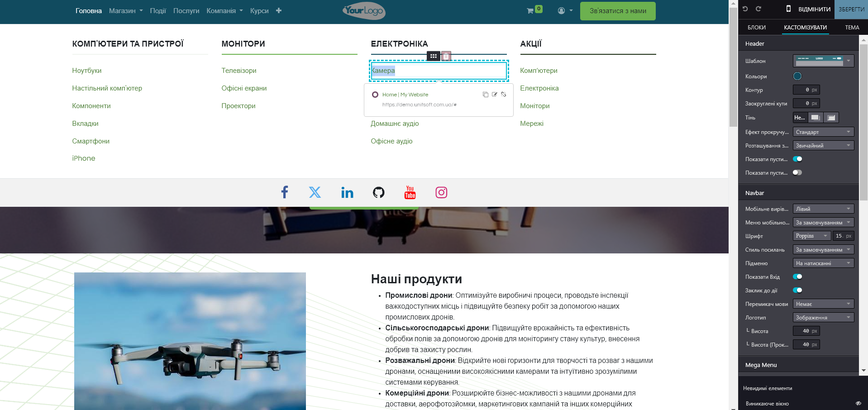Click the YouTube social icon
This screenshot has height=410, width=868.
[x=410, y=192]
